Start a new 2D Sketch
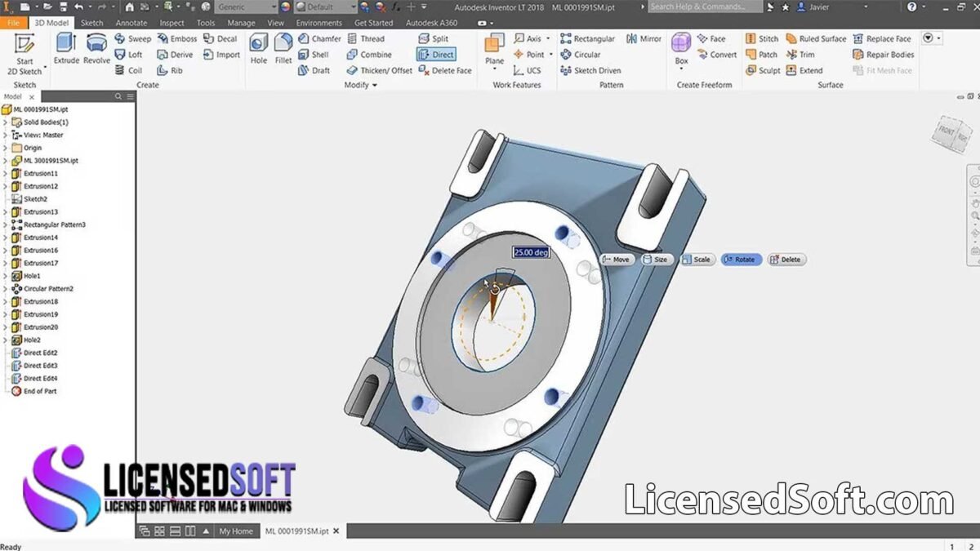 (x=24, y=53)
